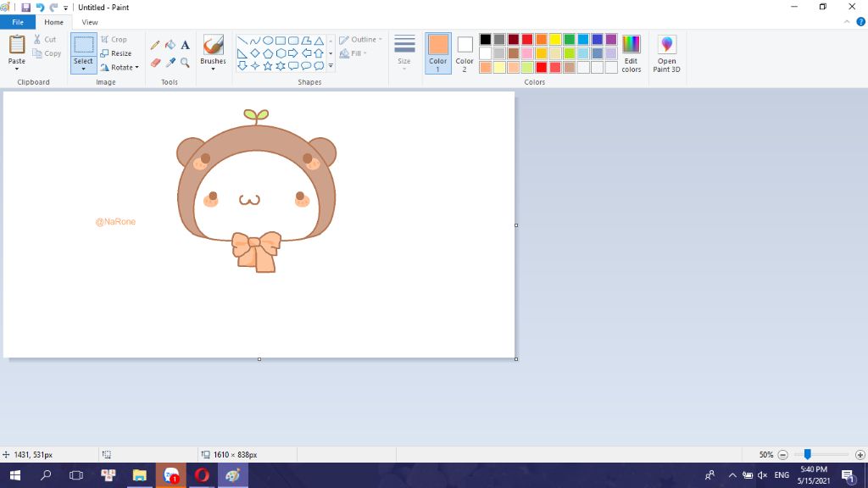Pick the black color swatch
This screenshot has height=488, width=868.
(486, 39)
